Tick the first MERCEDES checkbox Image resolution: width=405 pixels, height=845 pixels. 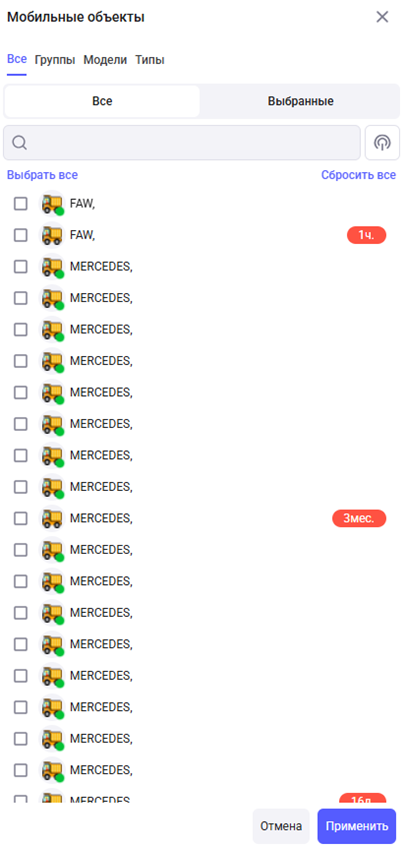20,266
